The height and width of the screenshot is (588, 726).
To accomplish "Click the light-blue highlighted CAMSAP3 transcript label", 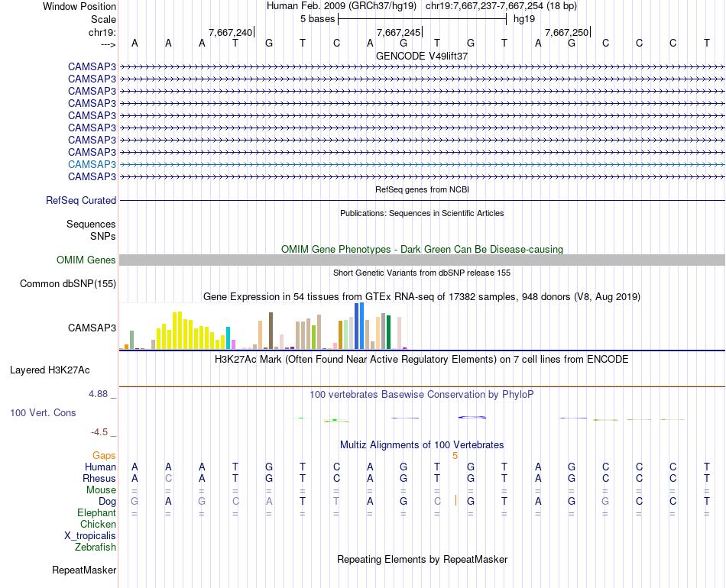I will (x=92, y=164).
